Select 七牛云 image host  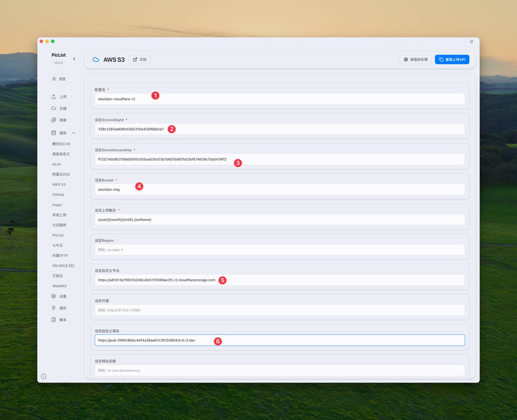[x=58, y=246]
